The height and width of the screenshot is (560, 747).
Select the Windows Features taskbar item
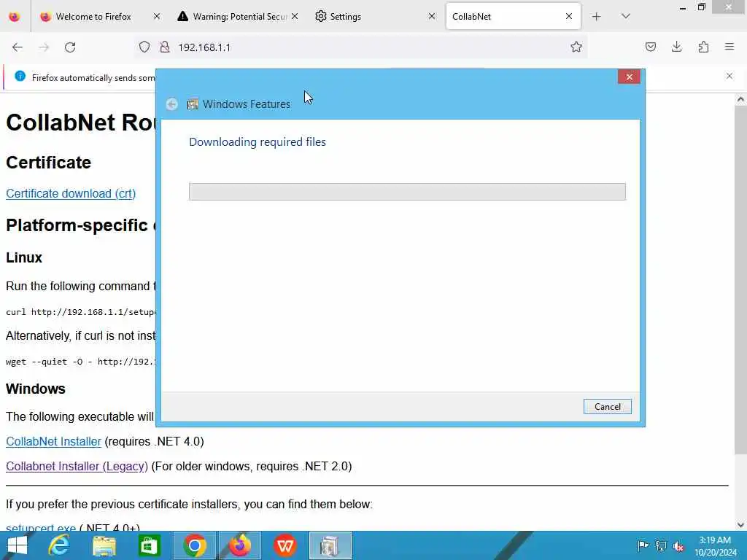330,545
